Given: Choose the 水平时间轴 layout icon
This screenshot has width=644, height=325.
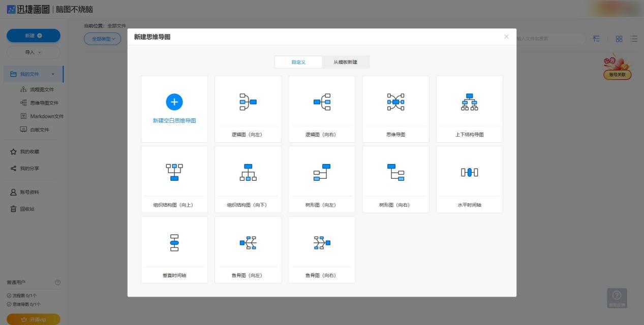Looking at the screenshot, I should click(x=469, y=172).
